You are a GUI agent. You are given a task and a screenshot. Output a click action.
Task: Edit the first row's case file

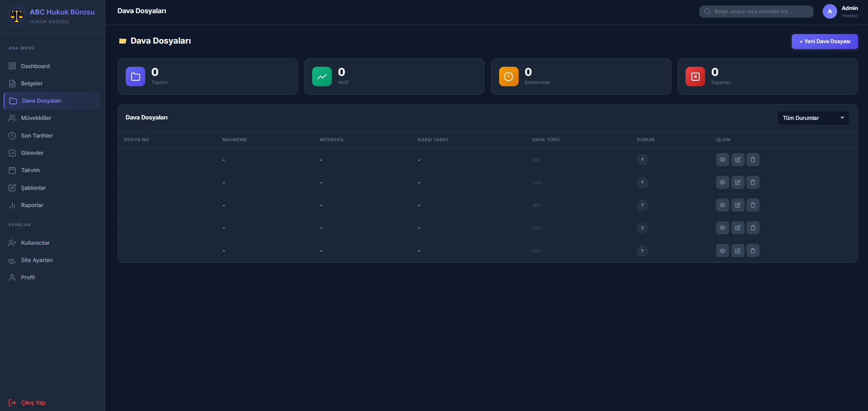tap(738, 159)
